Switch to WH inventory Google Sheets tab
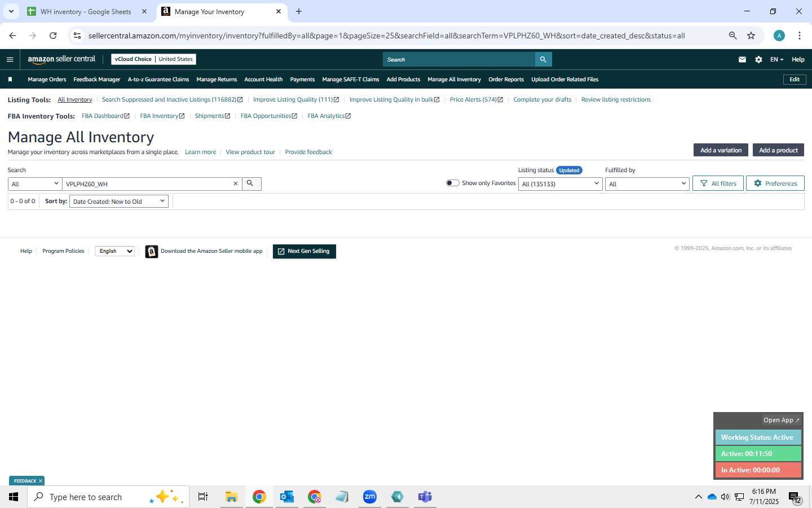This screenshot has height=508, width=812. pos(86,11)
